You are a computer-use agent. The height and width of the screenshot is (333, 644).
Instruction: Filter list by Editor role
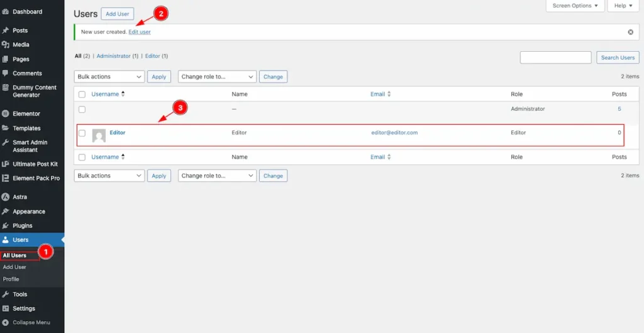(152, 56)
